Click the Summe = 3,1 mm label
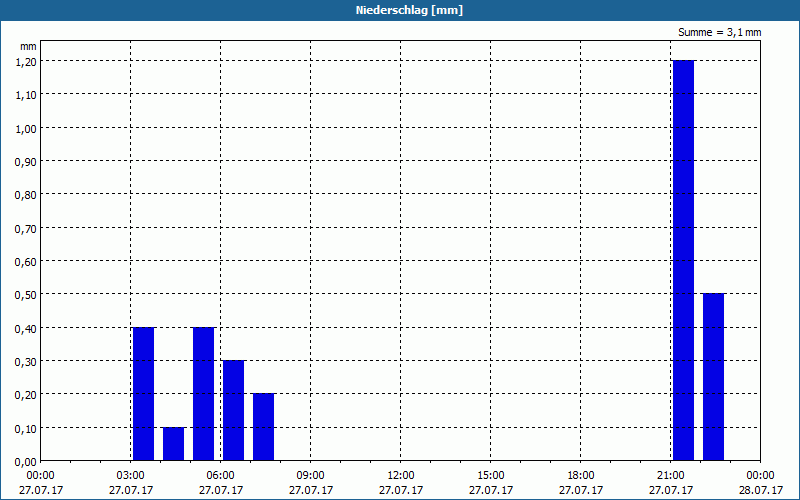 (719, 32)
